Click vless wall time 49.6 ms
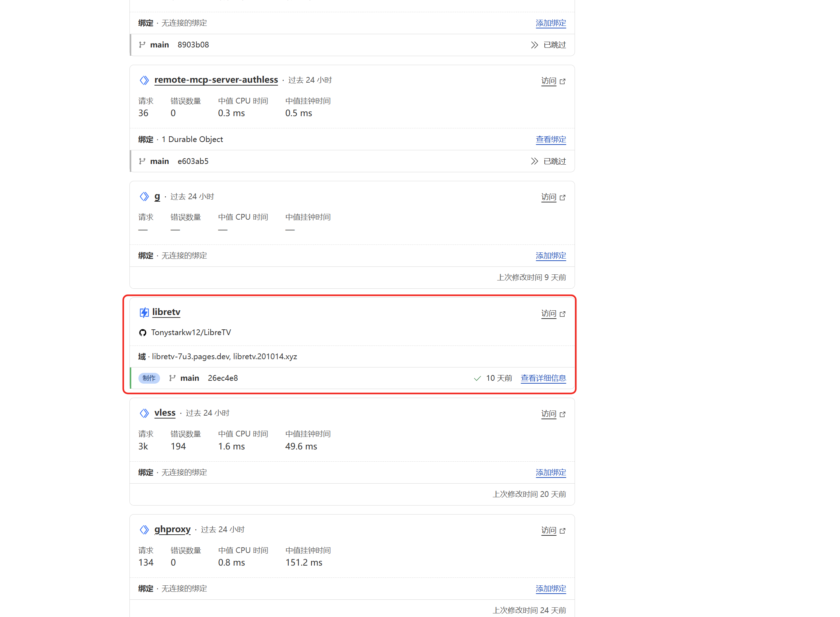Screen dimensions: 840x617 pos(301,446)
